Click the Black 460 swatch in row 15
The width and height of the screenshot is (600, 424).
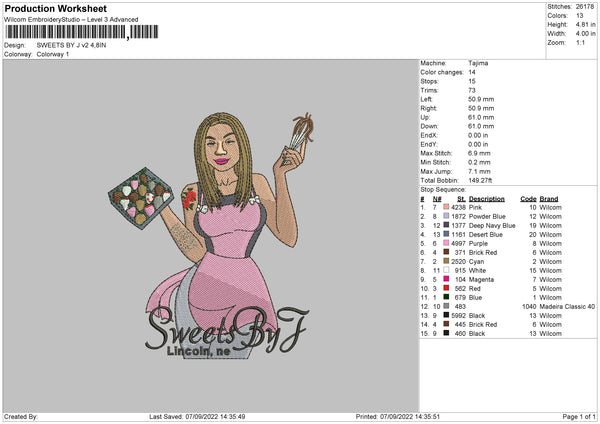[446, 333]
